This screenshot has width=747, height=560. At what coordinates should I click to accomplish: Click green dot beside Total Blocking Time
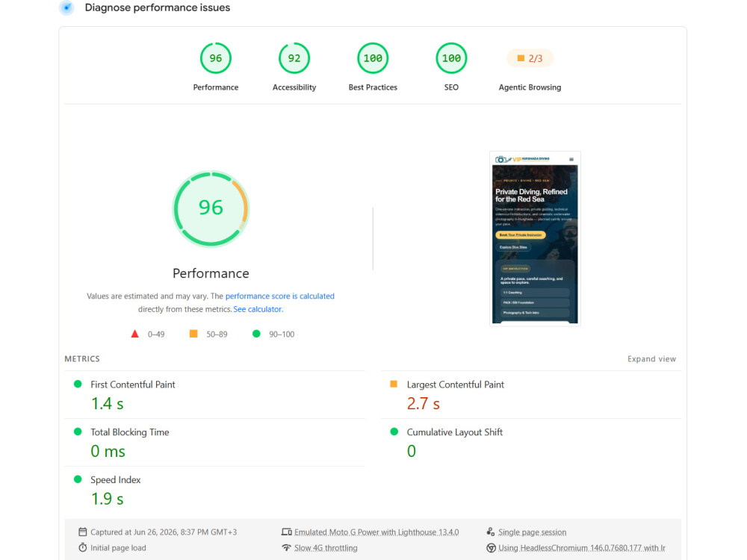(x=78, y=432)
